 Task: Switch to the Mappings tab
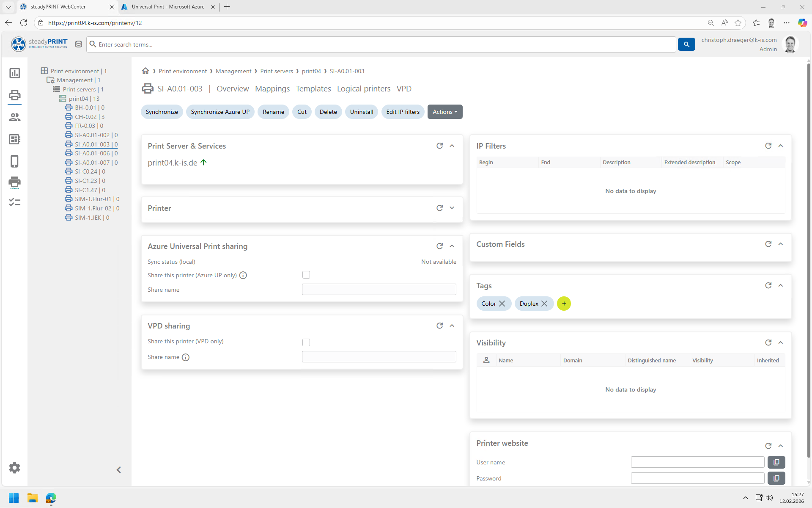point(272,89)
